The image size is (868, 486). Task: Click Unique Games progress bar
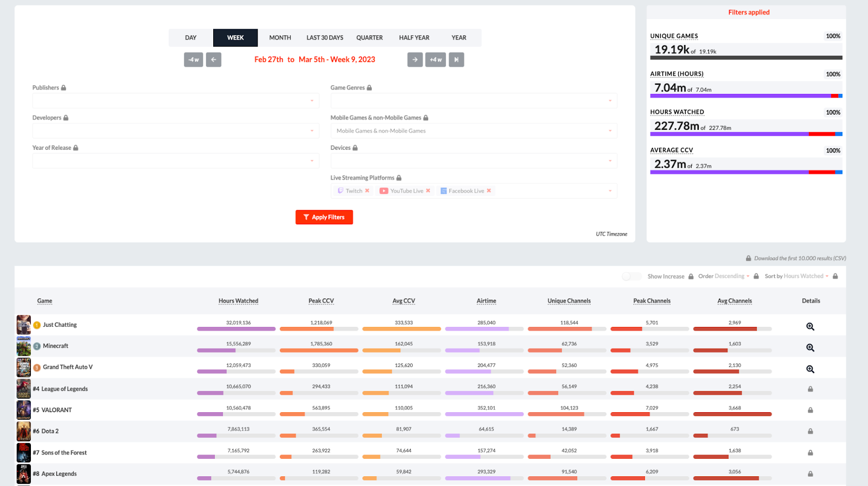coord(746,58)
